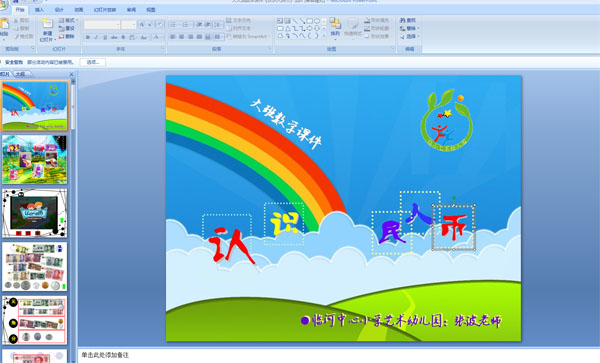600x363 pixels.
Task: Choose the triangle shape in shapes gallery
Action: [x=287, y=28]
